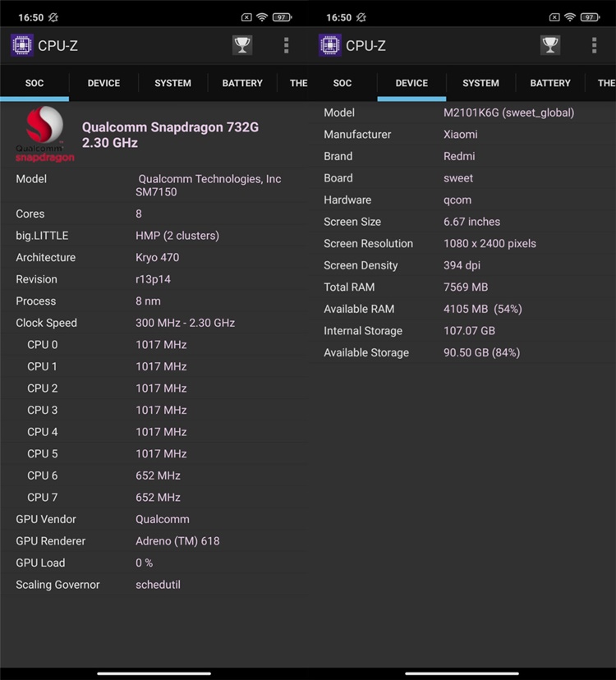Screen dimensions: 616x680
Task: Tap CPU-Z app logo in right screen
Action: [x=330, y=45]
